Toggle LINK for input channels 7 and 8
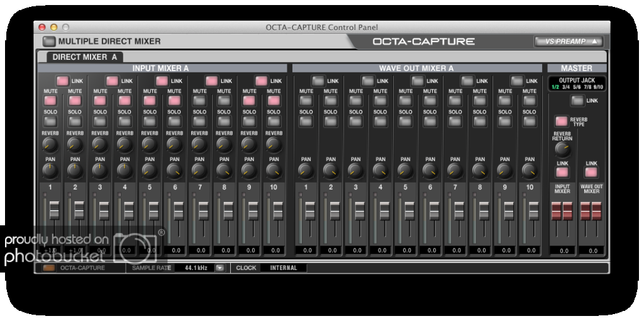Screen dimensions: 644x321 [x=212, y=81]
